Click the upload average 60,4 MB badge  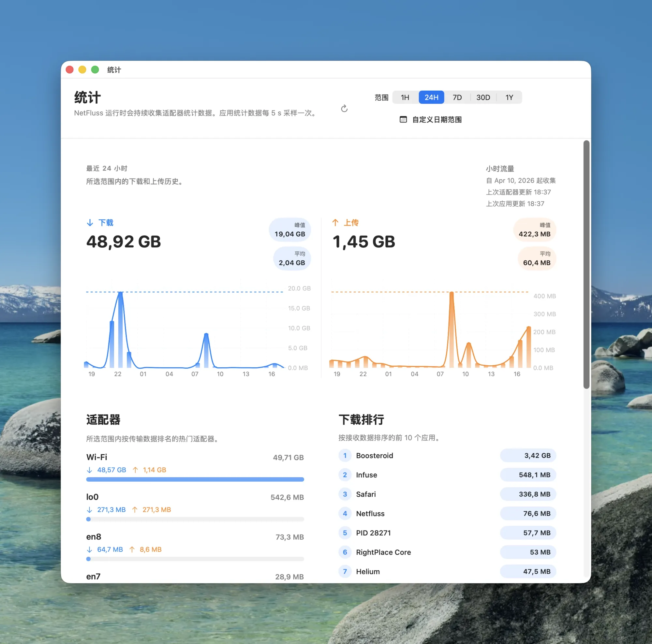click(536, 259)
